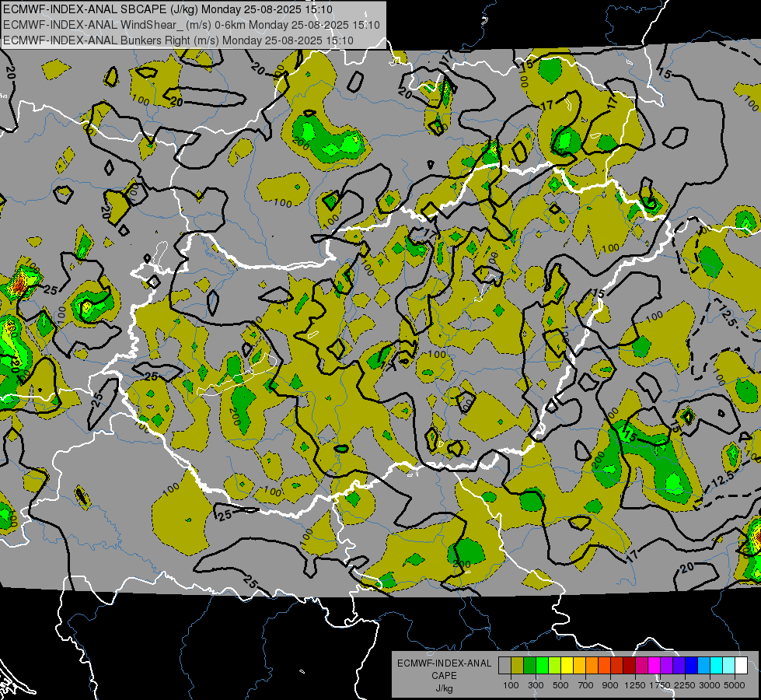Choose the orange swatch after 700
Viewport: 761px width, 700px height.
point(592,665)
